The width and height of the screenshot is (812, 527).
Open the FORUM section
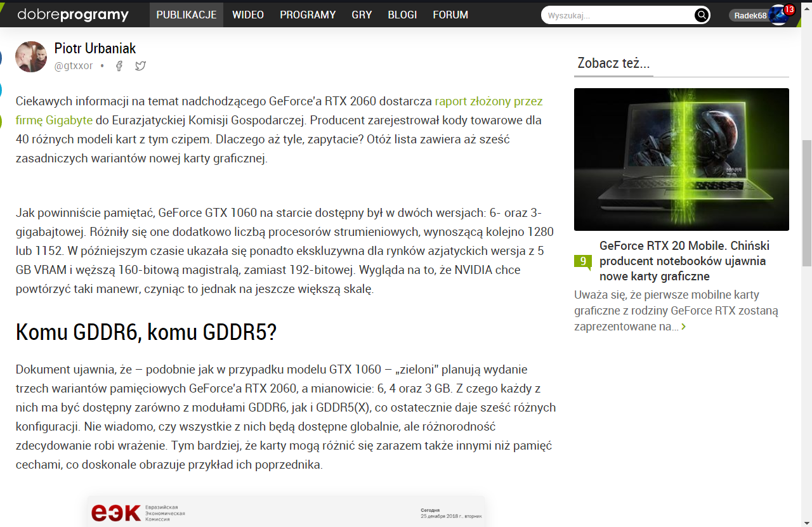coord(450,15)
